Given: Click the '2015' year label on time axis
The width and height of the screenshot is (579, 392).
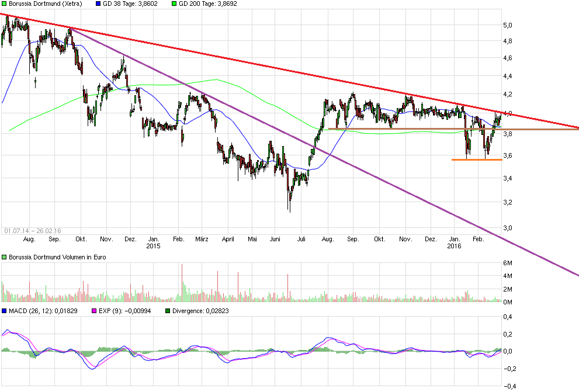Looking at the screenshot, I should (x=153, y=246).
